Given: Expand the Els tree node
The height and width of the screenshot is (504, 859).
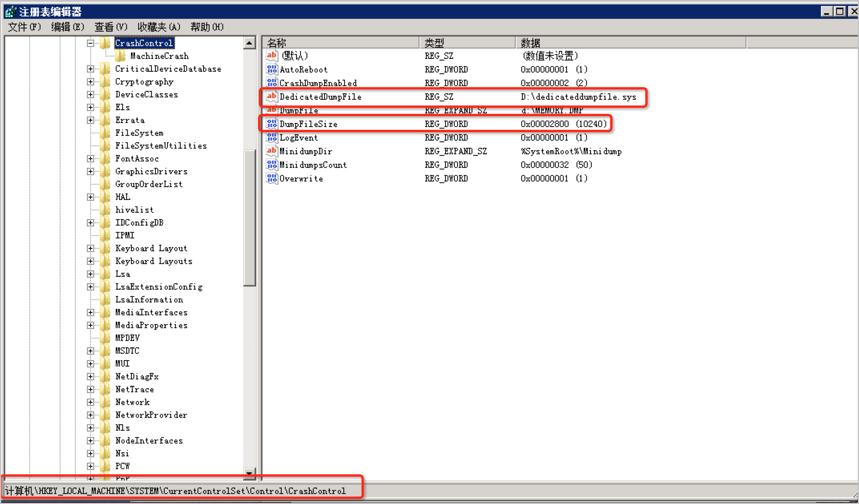Looking at the screenshot, I should click(91, 107).
